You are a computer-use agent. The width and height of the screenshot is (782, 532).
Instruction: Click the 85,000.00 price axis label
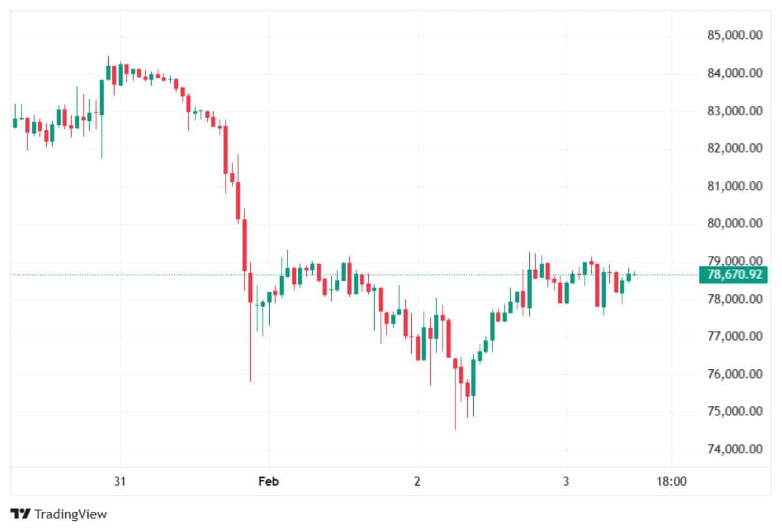(734, 36)
